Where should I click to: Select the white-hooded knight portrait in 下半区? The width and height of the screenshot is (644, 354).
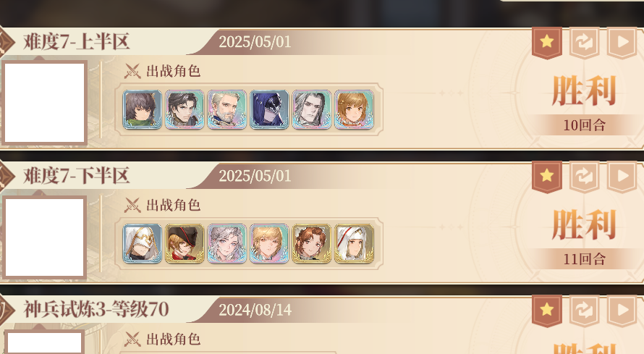[x=142, y=243]
